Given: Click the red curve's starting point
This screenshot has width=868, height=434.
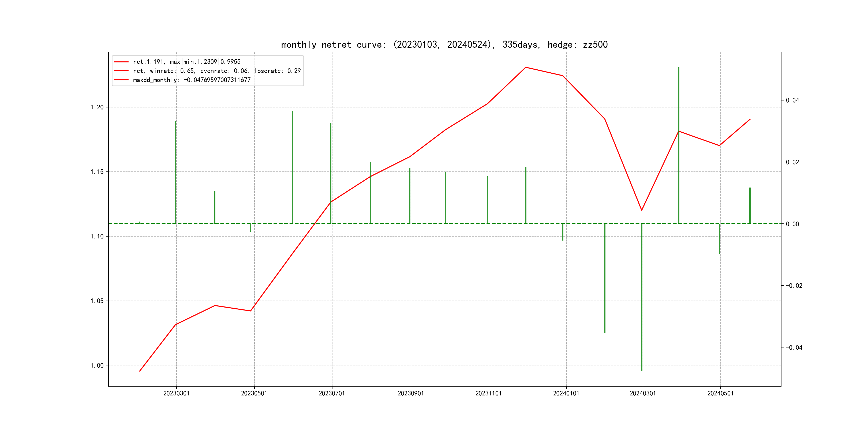Looking at the screenshot, I should coord(140,371).
